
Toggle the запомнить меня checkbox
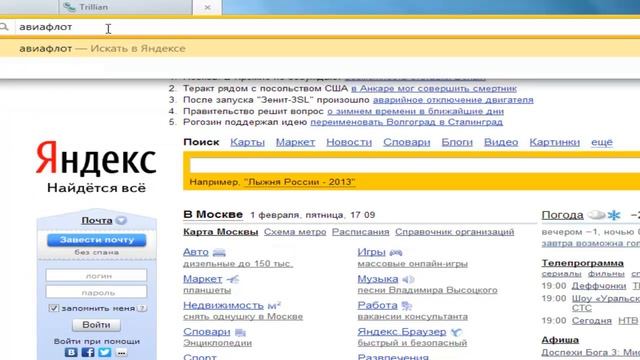click(x=53, y=308)
